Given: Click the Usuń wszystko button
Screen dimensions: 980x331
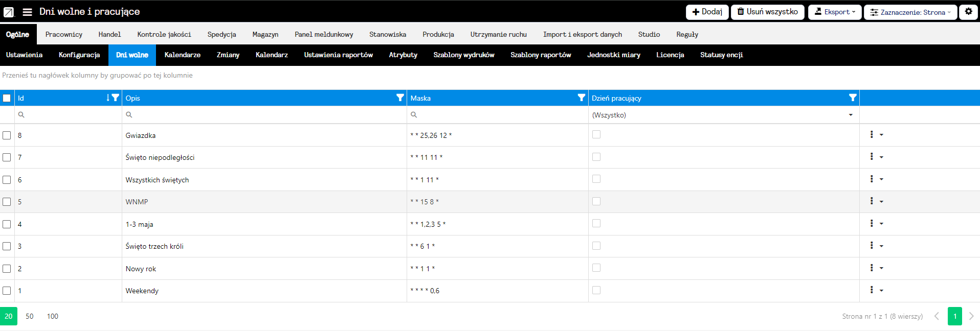Looking at the screenshot, I should point(767,12).
